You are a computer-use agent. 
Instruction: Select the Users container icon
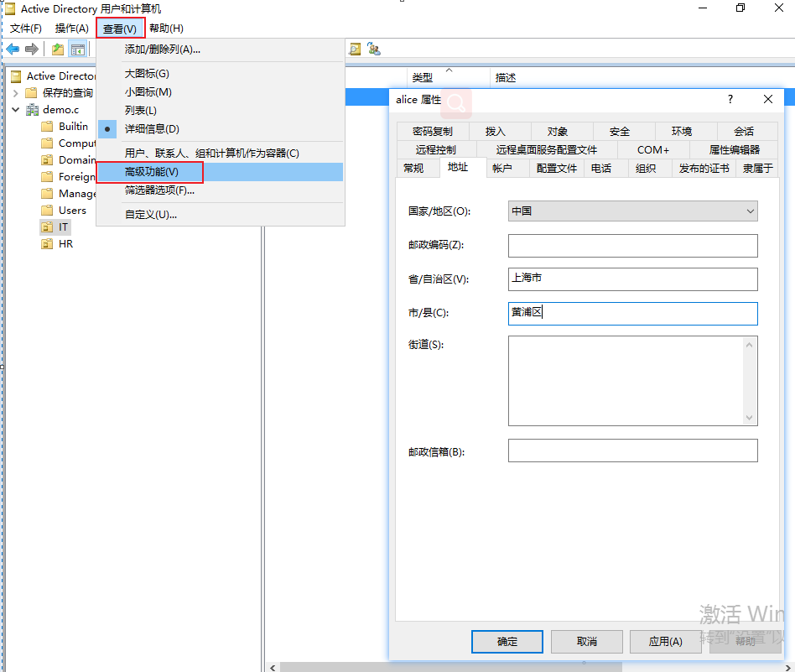[46, 210]
